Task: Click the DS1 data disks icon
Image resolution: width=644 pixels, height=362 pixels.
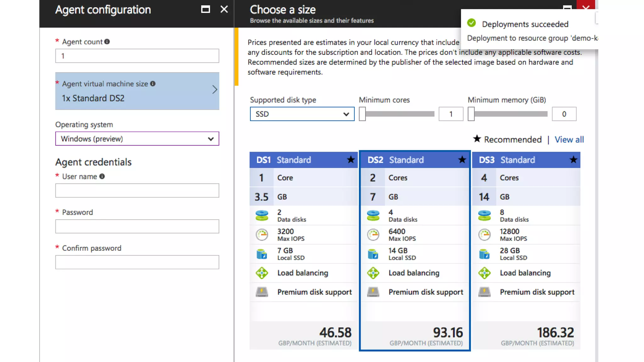Action: 262,216
